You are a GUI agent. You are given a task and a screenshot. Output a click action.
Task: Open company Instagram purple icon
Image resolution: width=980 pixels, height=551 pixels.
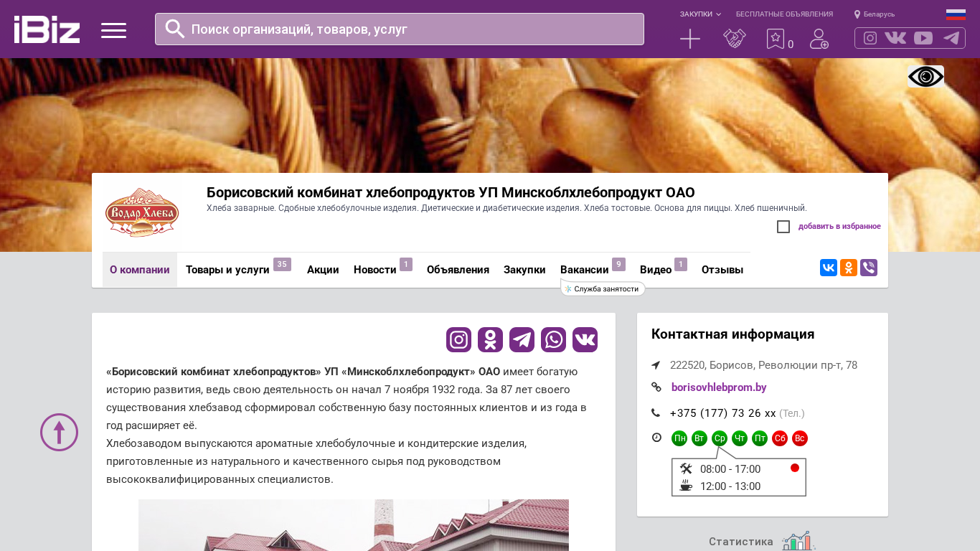[459, 339]
